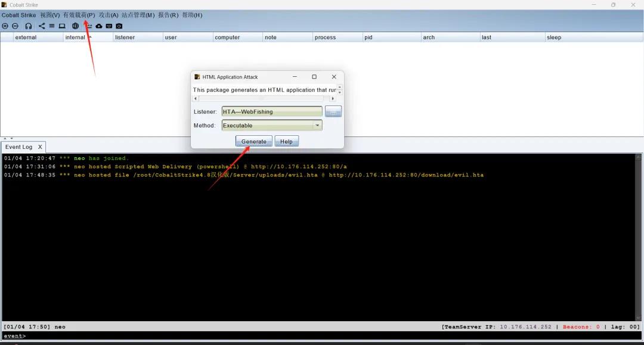
Task: Click the Listener field containing HTA—WebFishing
Action: tap(272, 111)
